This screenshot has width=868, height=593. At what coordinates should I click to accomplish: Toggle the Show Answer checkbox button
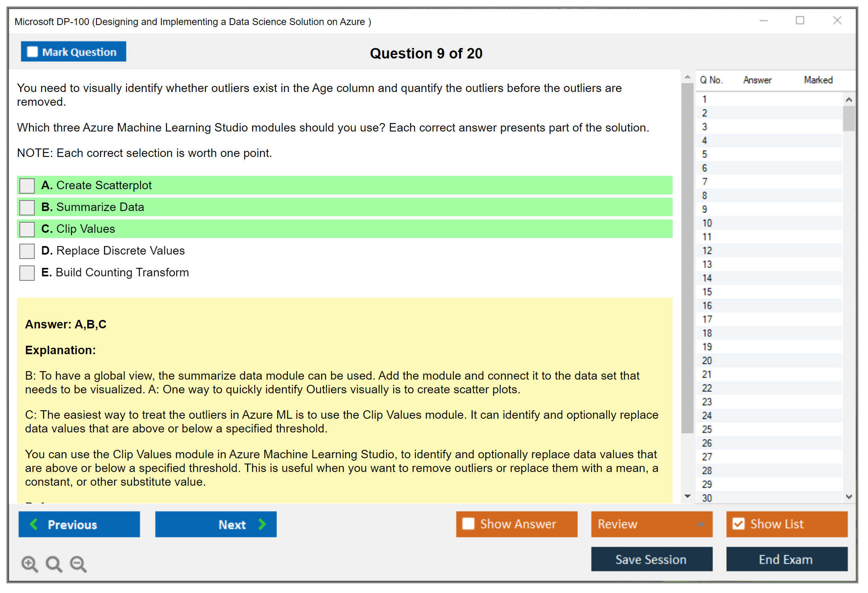468,524
